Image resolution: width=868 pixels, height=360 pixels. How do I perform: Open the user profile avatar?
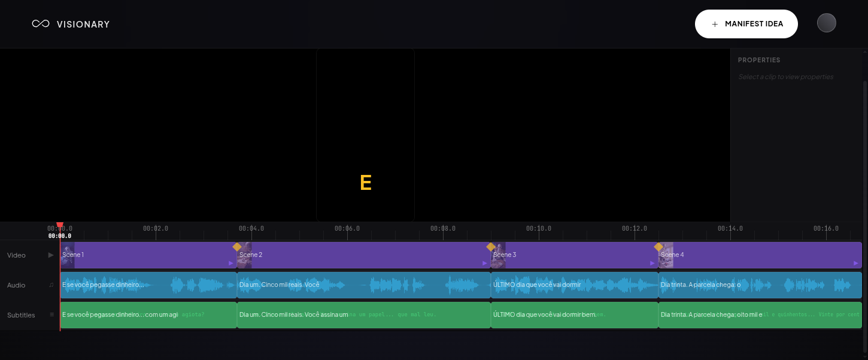(x=826, y=23)
